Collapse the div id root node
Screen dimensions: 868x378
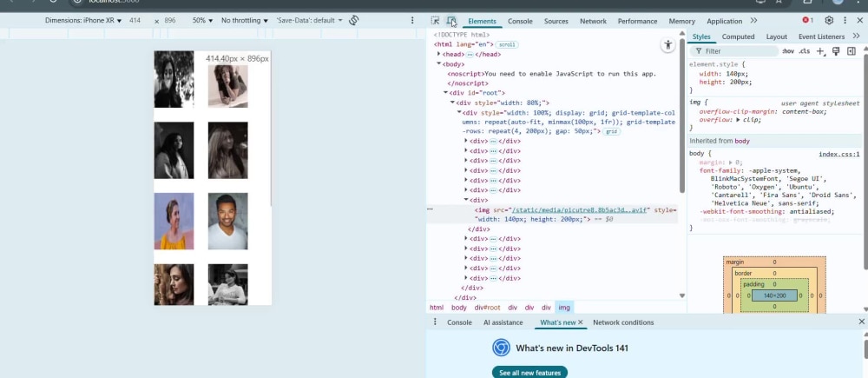445,93
